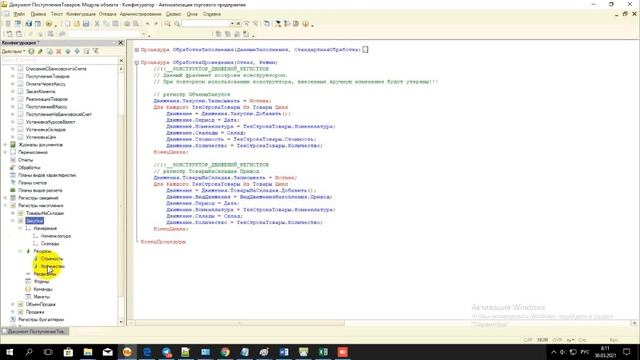The image size is (640, 360).
Task: Open Google Chrome from the taskbar
Action: pyautogui.click(x=225, y=352)
